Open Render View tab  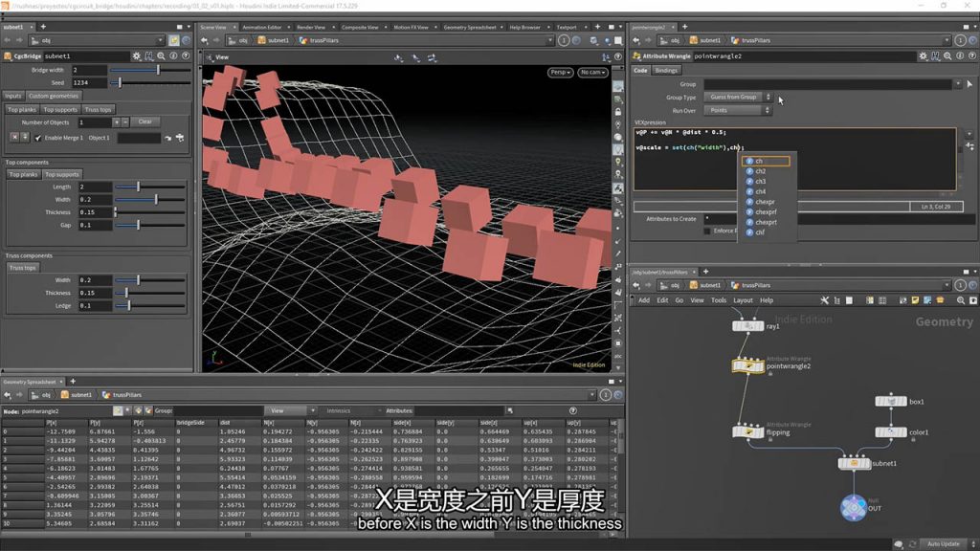[311, 28]
